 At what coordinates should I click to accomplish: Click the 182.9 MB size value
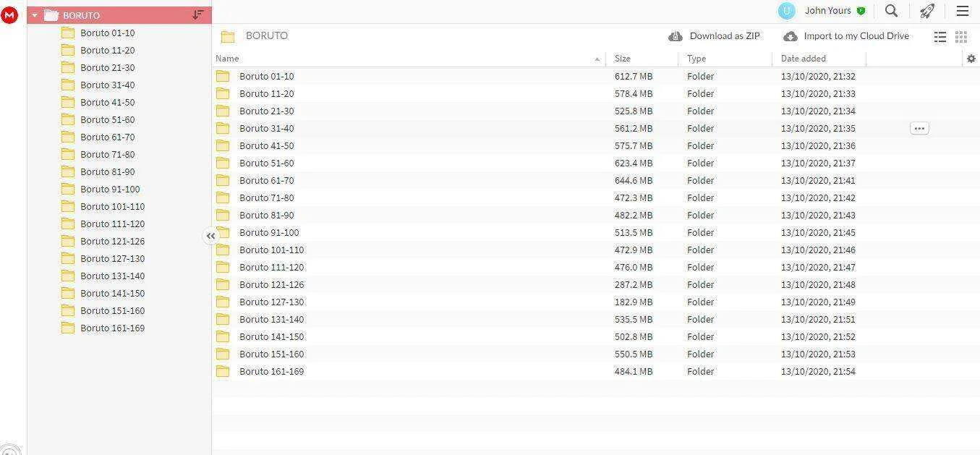634,302
